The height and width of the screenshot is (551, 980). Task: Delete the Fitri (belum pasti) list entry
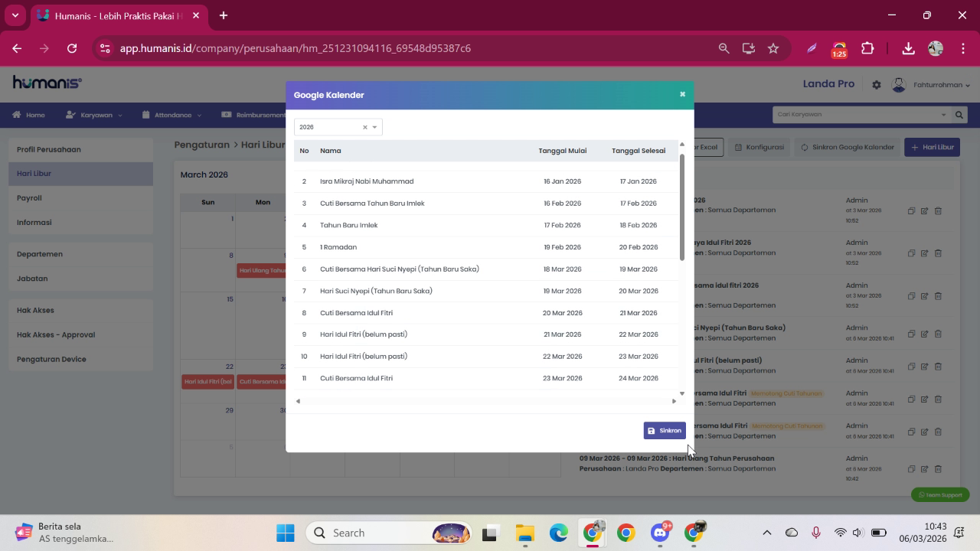tap(938, 367)
